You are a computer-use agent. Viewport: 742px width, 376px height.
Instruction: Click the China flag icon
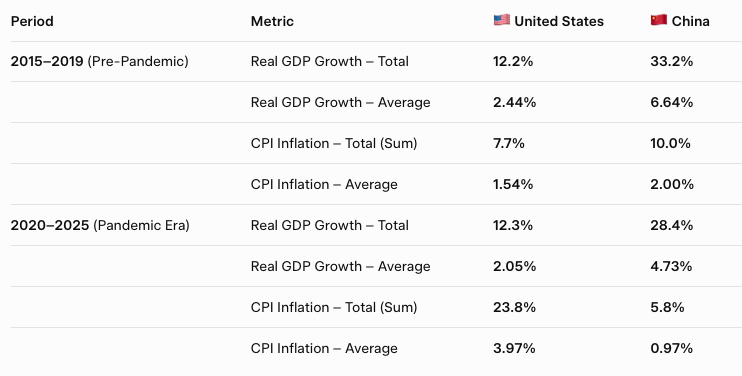[x=659, y=20]
